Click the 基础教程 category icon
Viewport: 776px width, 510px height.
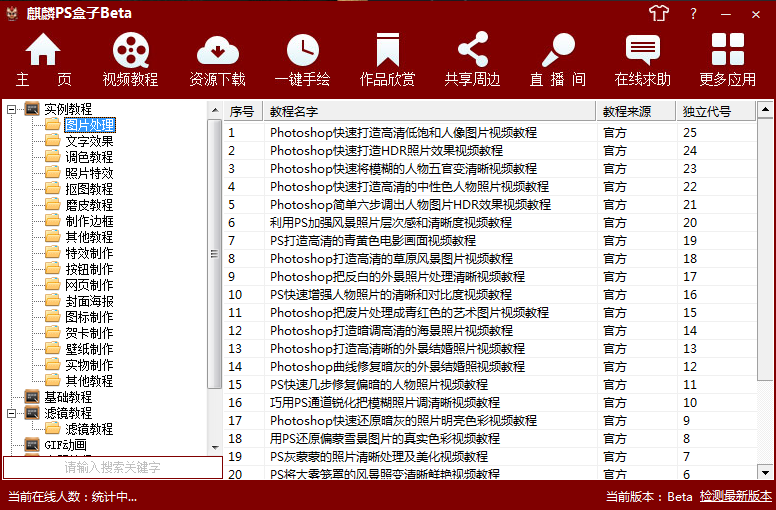point(32,396)
